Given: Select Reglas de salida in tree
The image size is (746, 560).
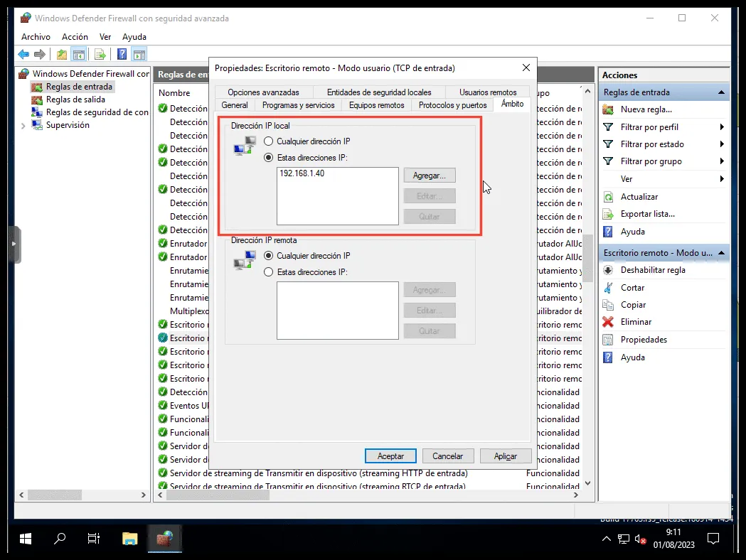Looking at the screenshot, I should click(x=75, y=99).
